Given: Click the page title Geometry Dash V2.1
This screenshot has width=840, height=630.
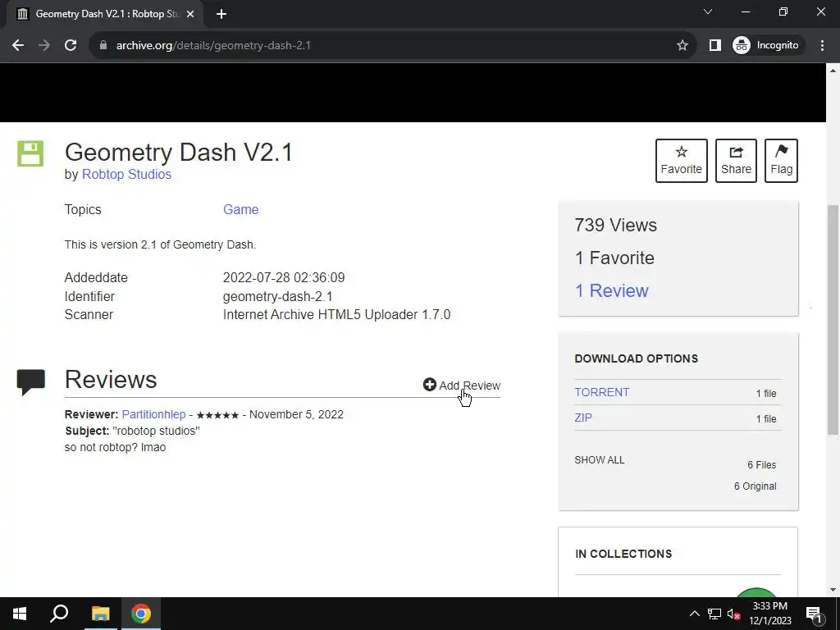Looking at the screenshot, I should point(178,152).
